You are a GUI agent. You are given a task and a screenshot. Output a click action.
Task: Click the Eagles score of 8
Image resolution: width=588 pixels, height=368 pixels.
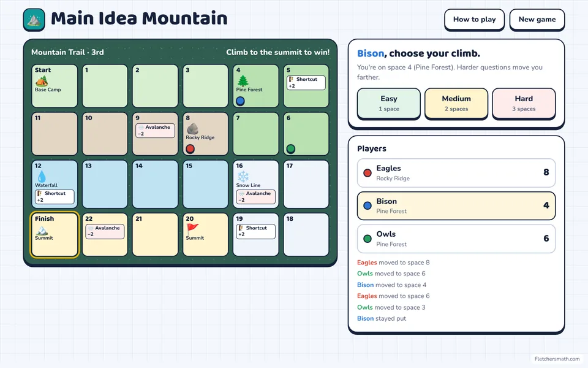(x=546, y=172)
